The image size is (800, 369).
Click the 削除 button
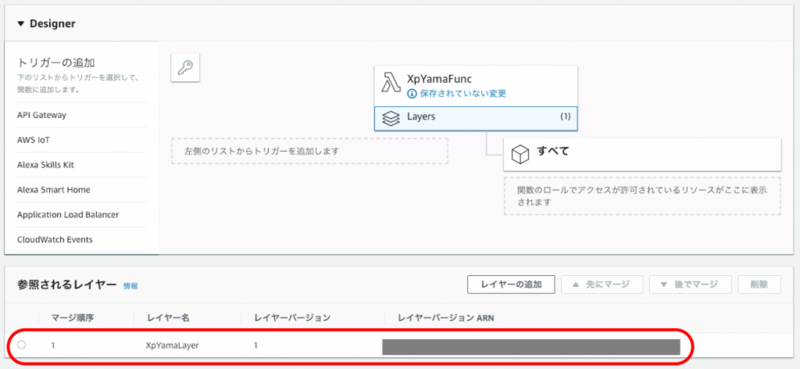[x=759, y=285]
